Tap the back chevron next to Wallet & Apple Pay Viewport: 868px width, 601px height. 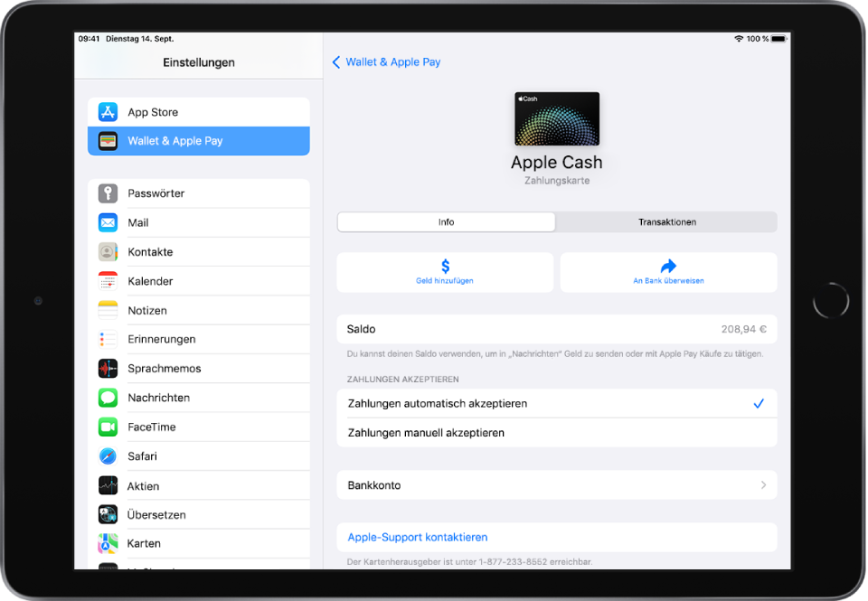(336, 62)
